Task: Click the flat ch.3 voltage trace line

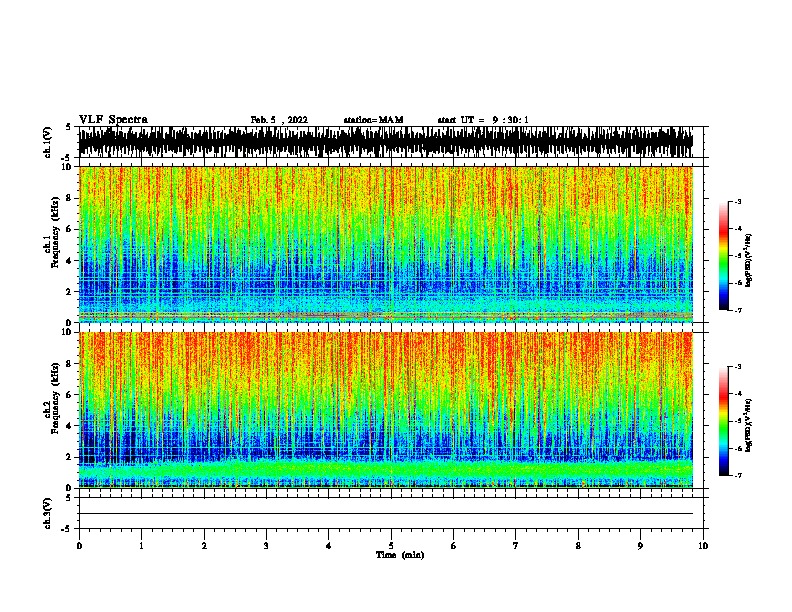Action: pyautogui.click(x=386, y=514)
